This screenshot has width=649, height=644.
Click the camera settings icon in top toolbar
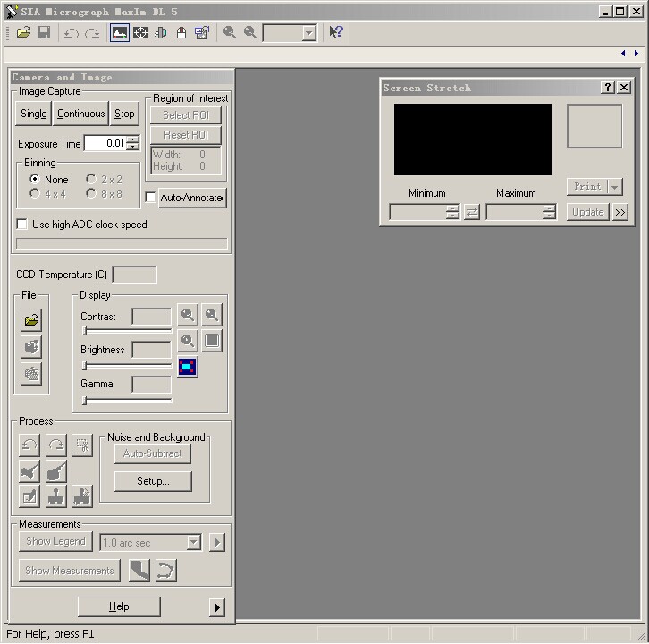pyautogui.click(x=202, y=33)
